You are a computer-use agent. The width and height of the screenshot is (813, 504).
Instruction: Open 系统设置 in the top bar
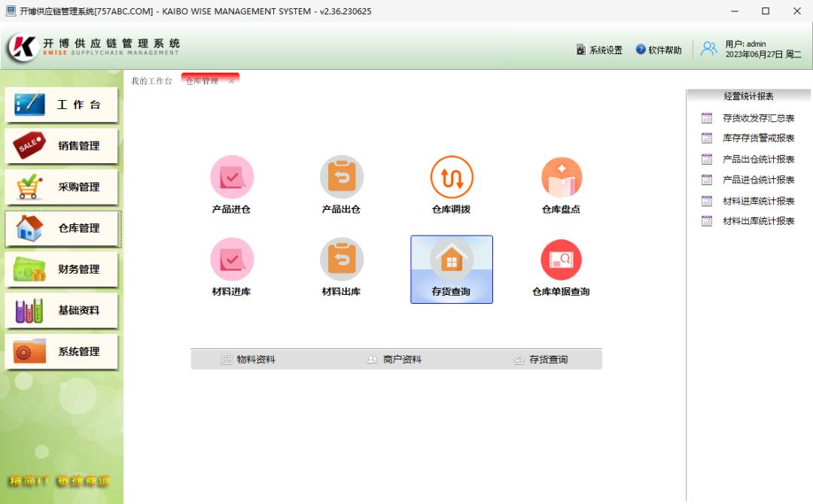coord(599,50)
